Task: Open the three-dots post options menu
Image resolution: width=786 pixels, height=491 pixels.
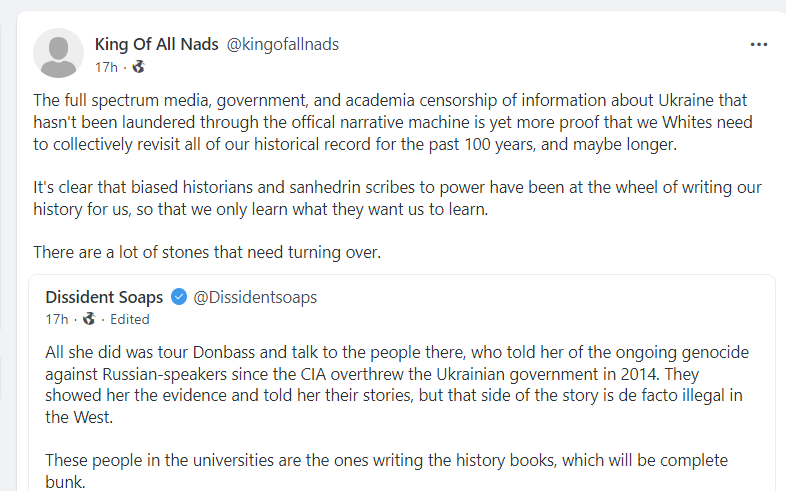Action: (759, 45)
